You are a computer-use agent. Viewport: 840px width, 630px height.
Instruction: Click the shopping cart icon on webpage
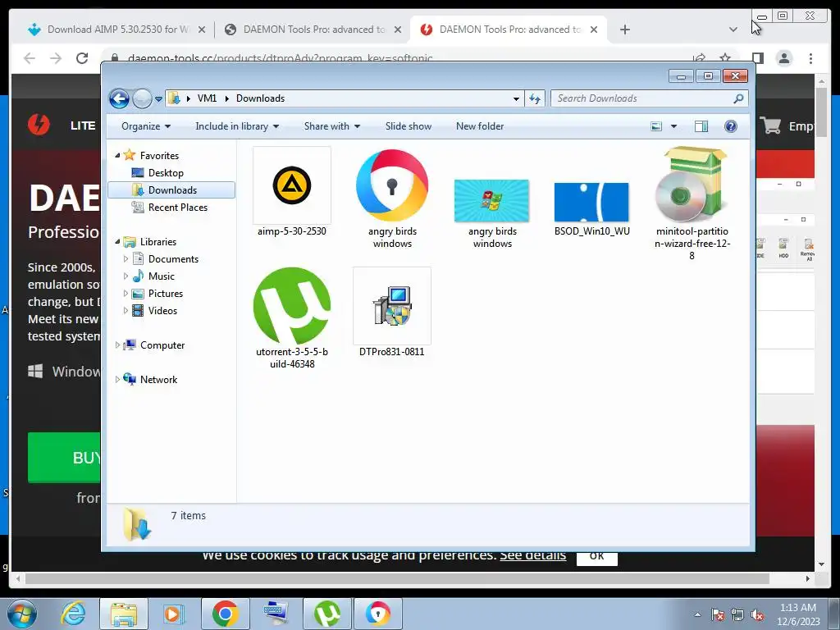point(770,126)
